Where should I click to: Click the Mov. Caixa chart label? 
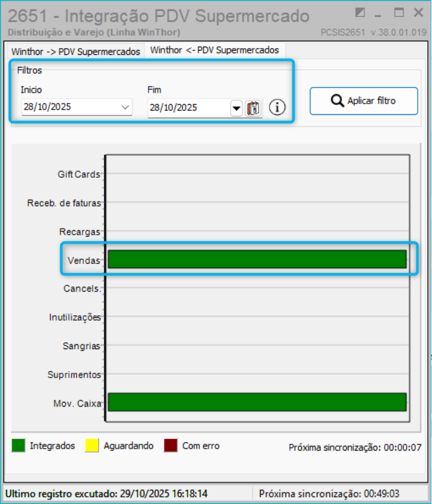click(x=77, y=403)
